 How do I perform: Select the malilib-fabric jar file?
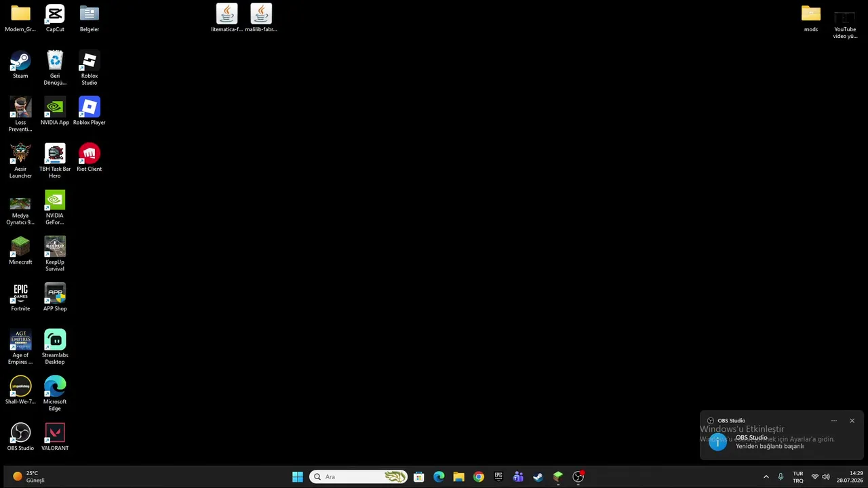coord(261,18)
